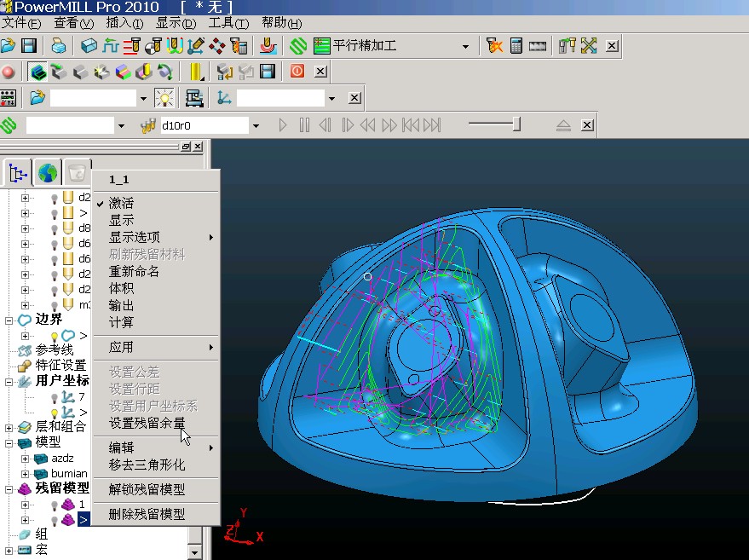Open the calculator icon on the toolbar
749x560 pixels.
point(516,46)
